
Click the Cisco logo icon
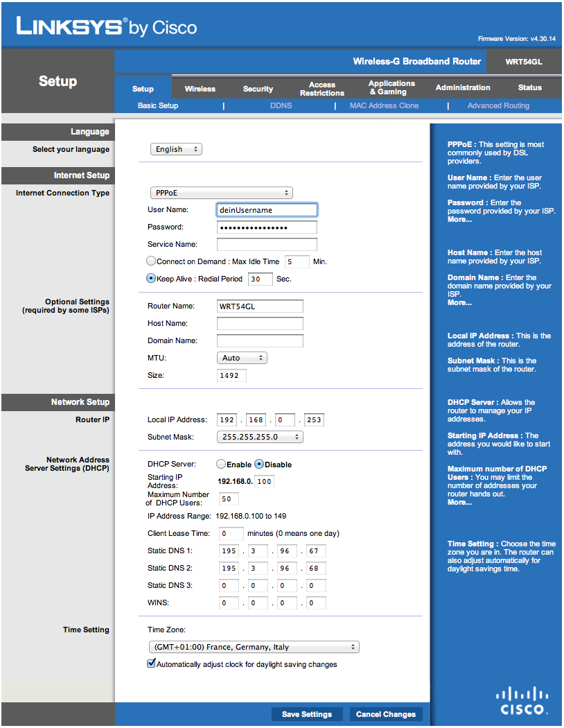(x=522, y=700)
